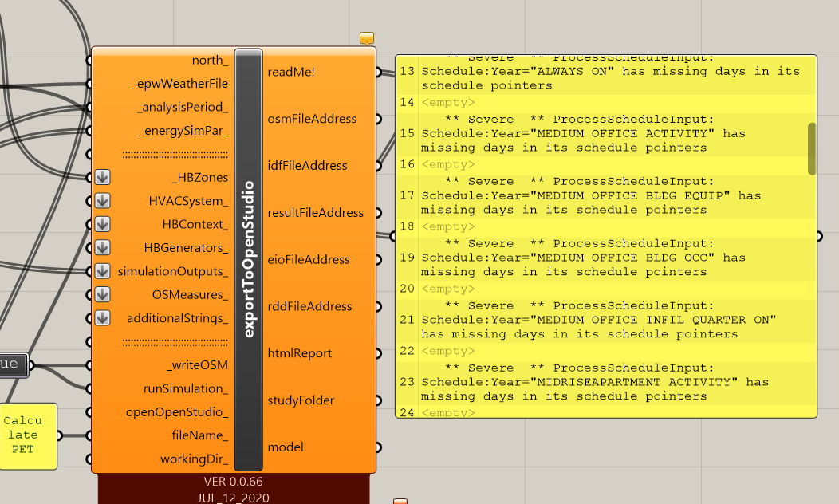Click the OSMeasures_ input label
Image resolution: width=839 pixels, height=504 pixels.
pos(190,295)
